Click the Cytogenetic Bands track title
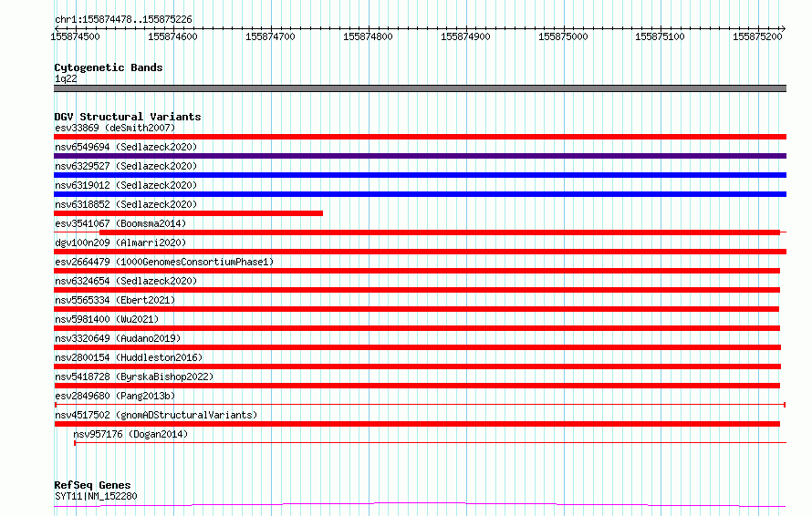The height and width of the screenshot is (516, 812). pos(109,67)
